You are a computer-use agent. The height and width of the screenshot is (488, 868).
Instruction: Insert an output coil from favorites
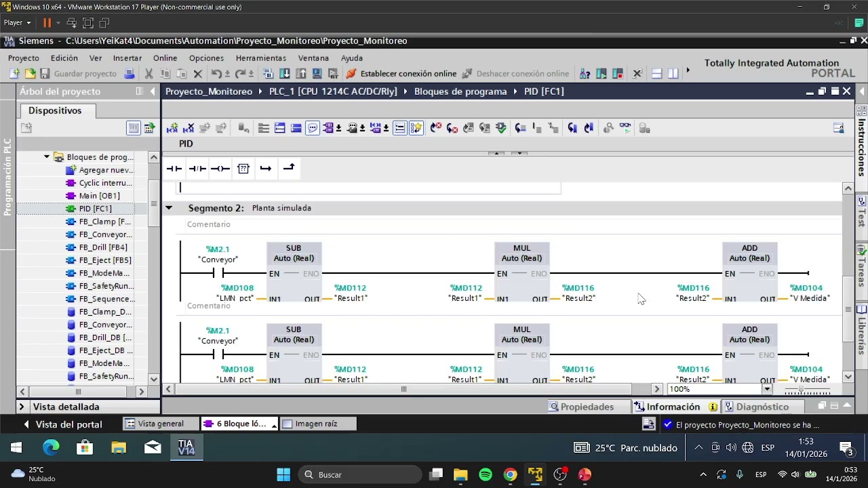click(220, 168)
